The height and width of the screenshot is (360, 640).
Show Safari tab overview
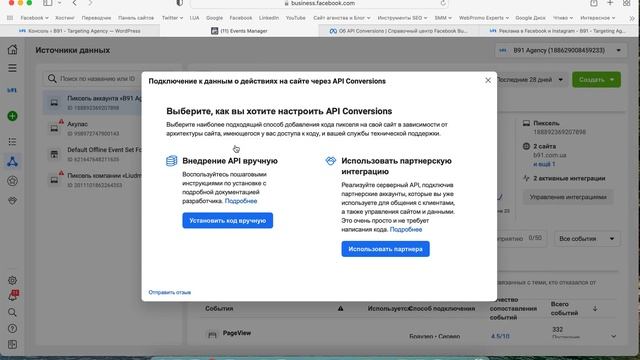coord(626,3)
